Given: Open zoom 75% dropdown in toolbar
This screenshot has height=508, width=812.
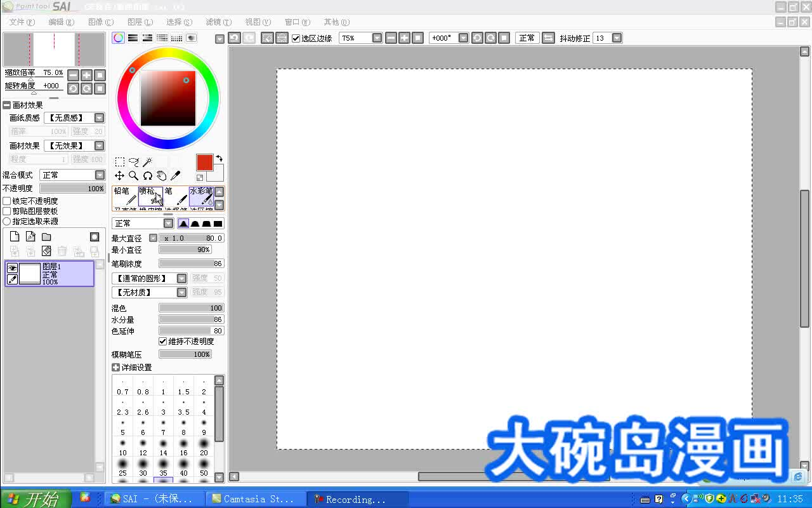Looking at the screenshot, I should pyautogui.click(x=377, y=38).
